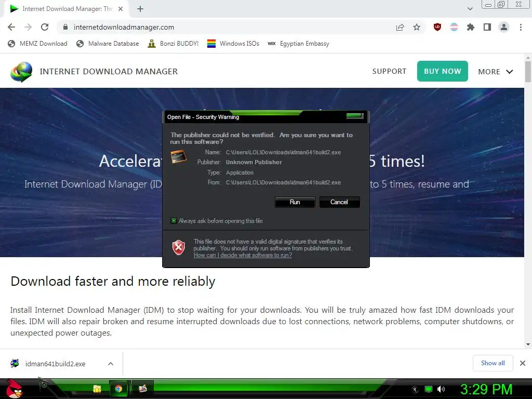Click Cancel in the Security Warning dialog

(x=339, y=202)
